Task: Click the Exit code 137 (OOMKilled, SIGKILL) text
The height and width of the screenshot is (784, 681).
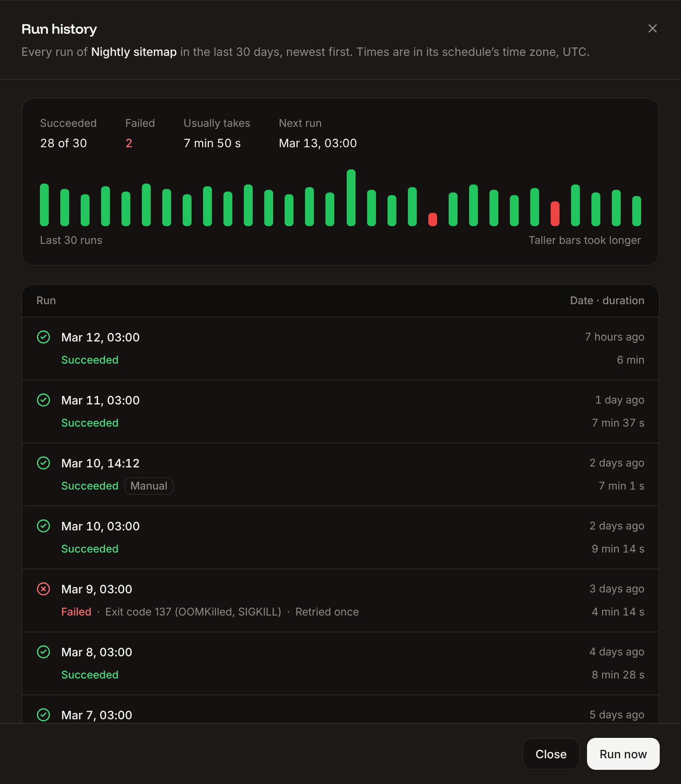Action: coord(193,612)
